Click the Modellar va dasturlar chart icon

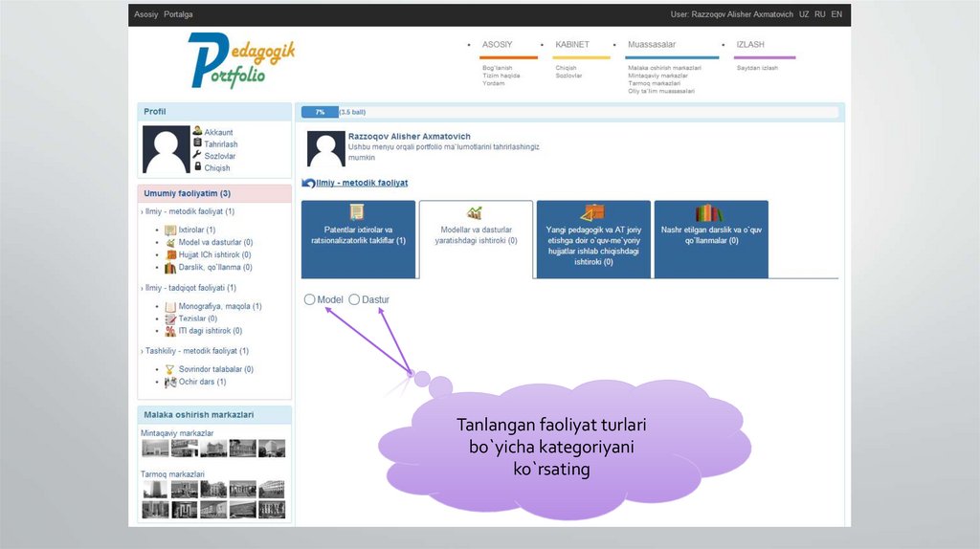tap(475, 213)
